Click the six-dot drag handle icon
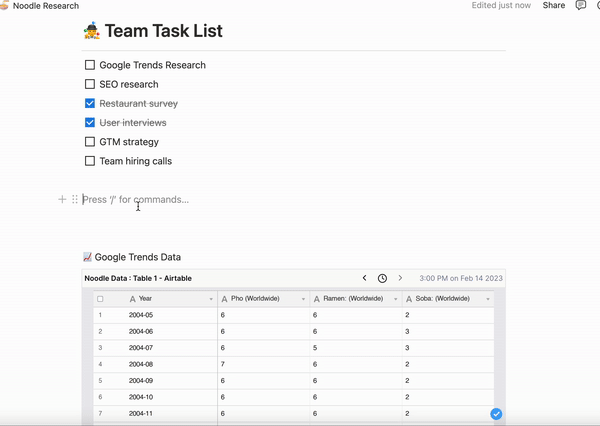Screen dimensions: 600x426 click(75, 199)
